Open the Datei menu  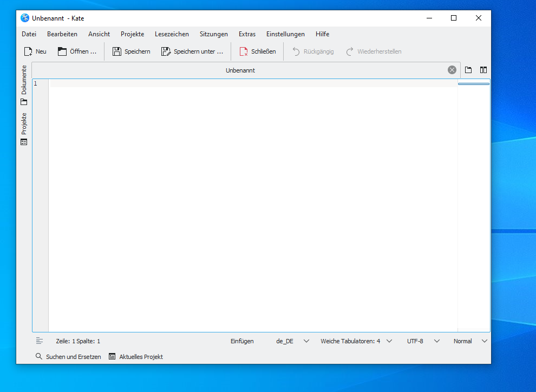coord(29,34)
